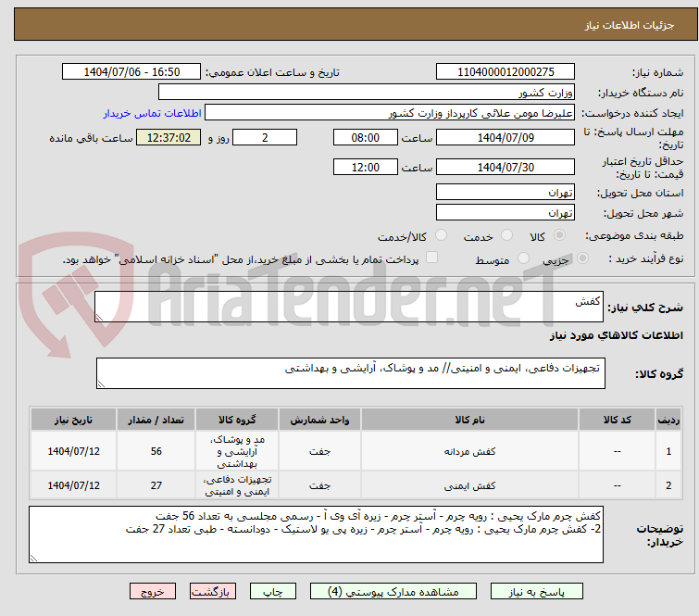Click the شهر محل تحویل field تهران
The image size is (699, 616).
(x=506, y=212)
